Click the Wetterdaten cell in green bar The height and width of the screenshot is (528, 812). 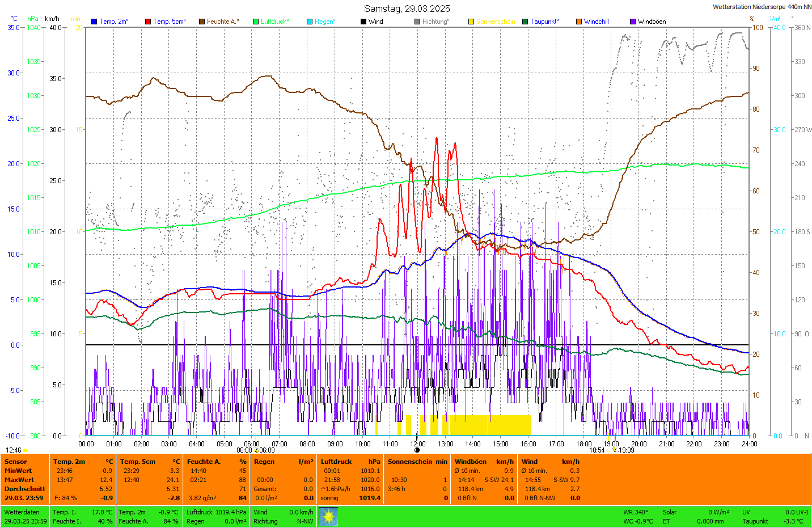(x=22, y=512)
